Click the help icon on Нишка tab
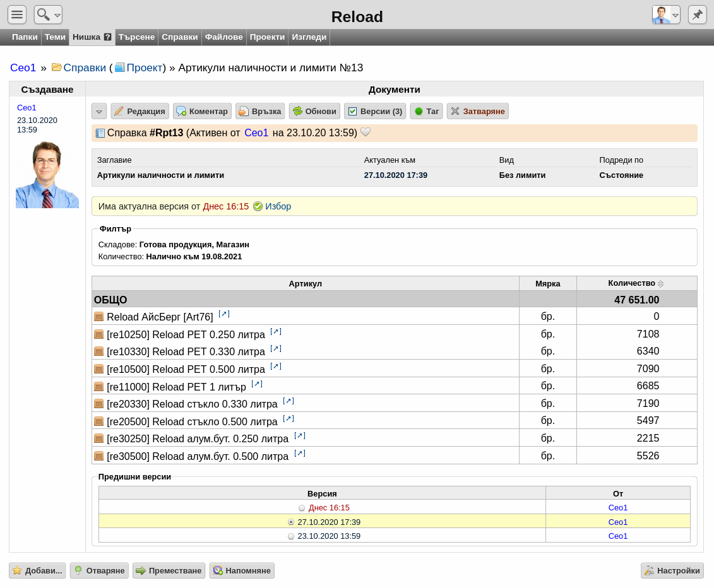This screenshot has width=714, height=588. (107, 37)
